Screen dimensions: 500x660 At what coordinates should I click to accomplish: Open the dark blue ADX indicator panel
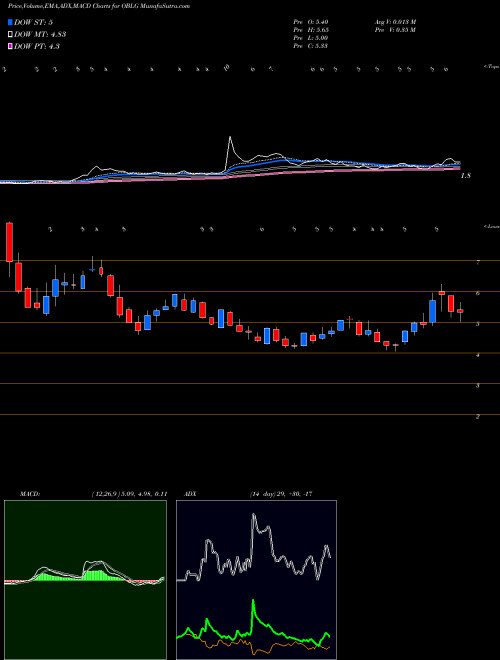[x=256, y=580]
